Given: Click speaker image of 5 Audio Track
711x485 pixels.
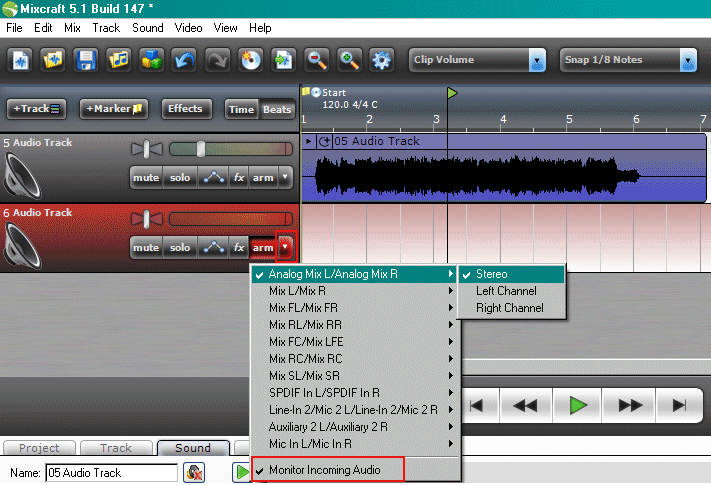Looking at the screenshot, I should coord(23,176).
